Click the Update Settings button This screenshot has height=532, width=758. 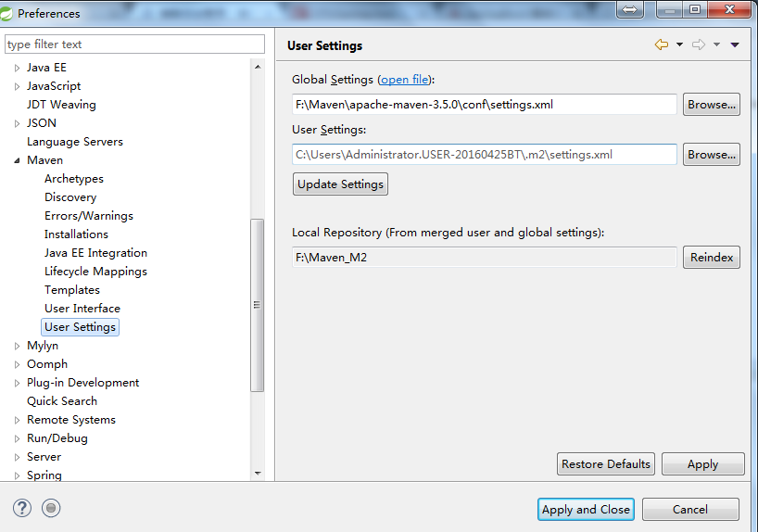click(340, 184)
